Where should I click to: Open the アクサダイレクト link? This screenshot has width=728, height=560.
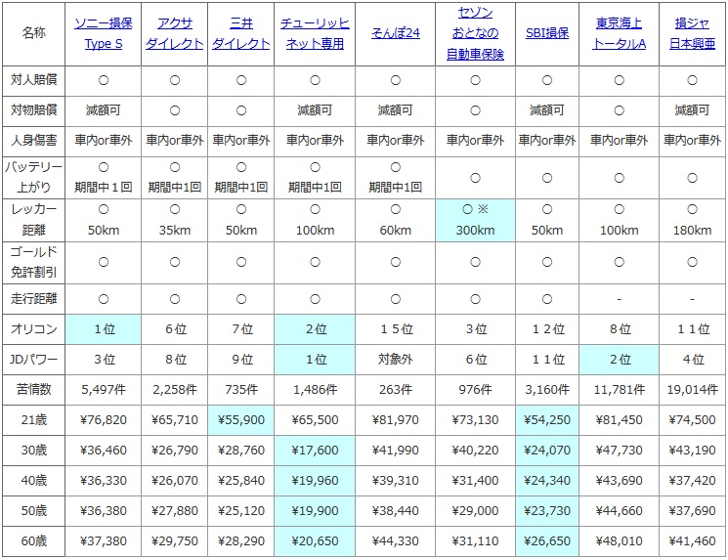pos(175,33)
